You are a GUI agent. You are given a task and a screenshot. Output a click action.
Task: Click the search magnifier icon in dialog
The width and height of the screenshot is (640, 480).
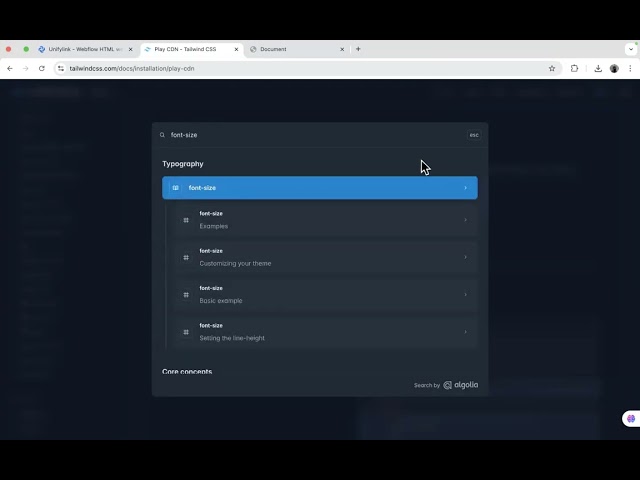162,135
